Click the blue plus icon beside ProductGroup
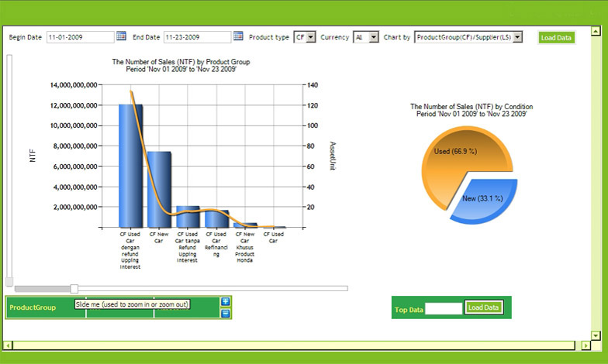 (x=226, y=301)
